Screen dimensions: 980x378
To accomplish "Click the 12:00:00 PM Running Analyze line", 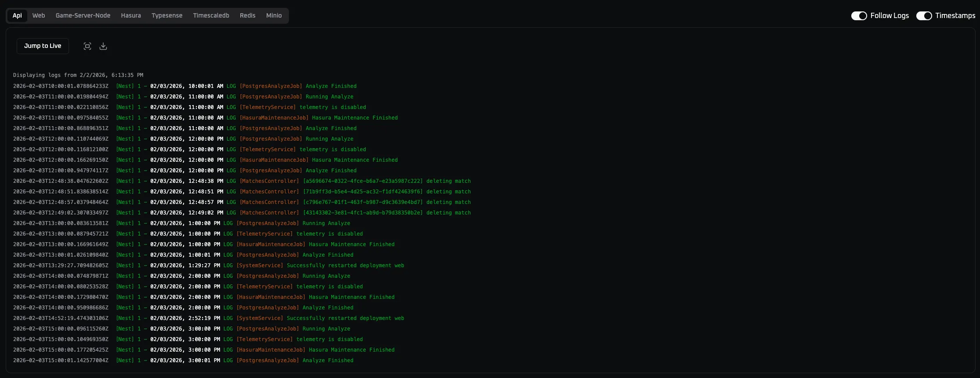I will click(183, 139).
